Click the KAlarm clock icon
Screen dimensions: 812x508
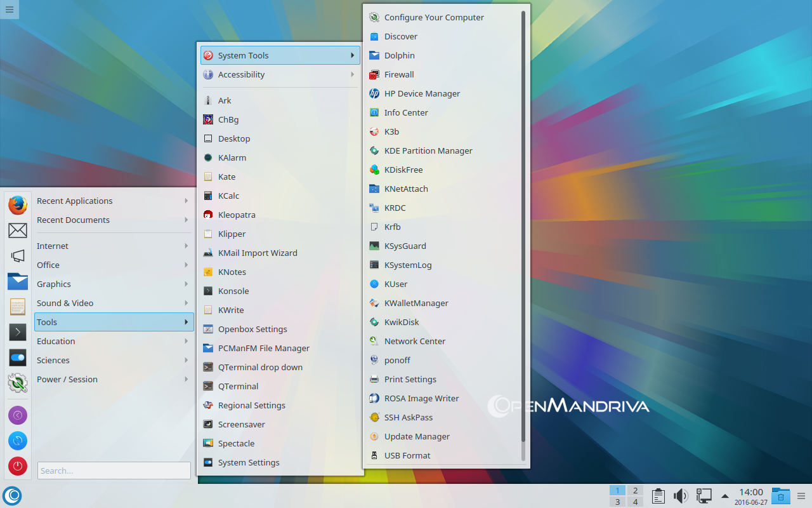pos(207,157)
